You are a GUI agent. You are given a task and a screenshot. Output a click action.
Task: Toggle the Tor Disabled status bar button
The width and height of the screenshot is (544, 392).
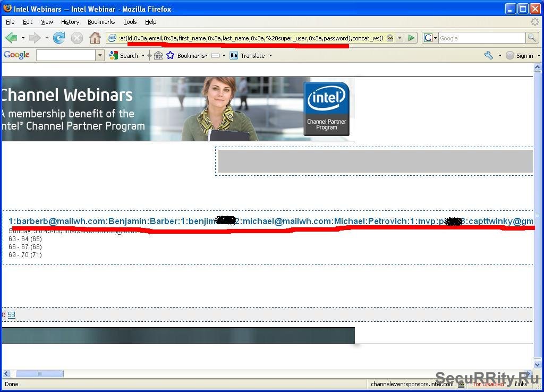tap(488, 384)
